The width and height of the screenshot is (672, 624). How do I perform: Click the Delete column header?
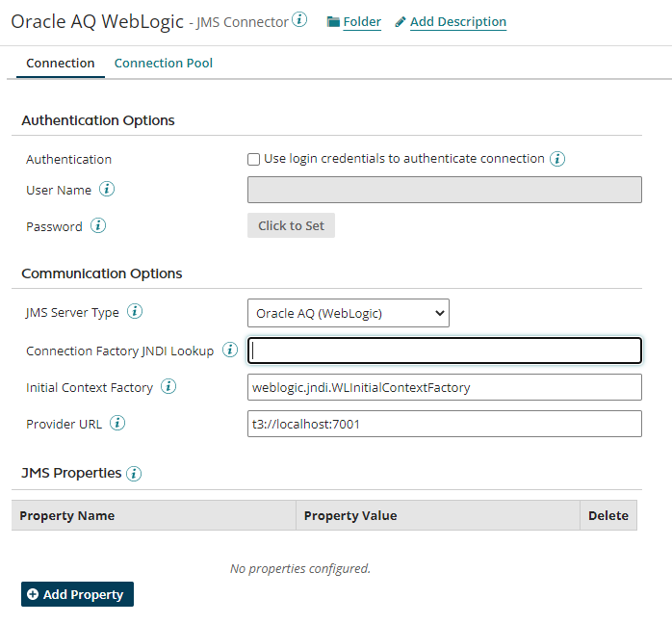click(608, 515)
